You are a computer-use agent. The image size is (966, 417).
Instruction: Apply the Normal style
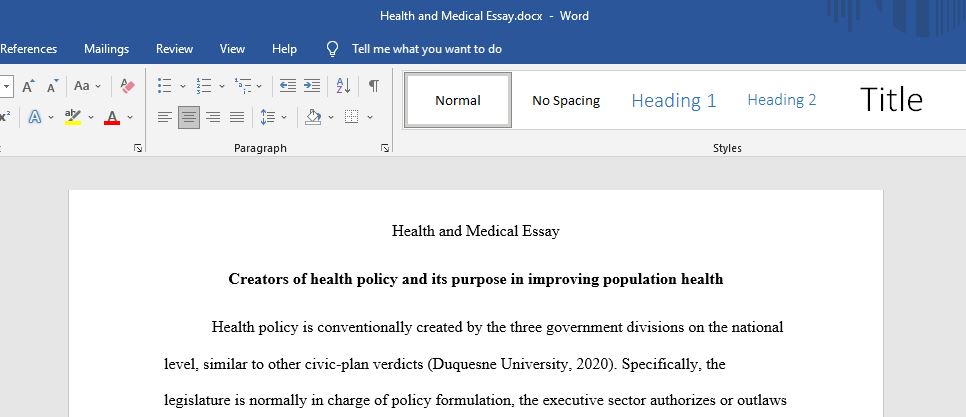[x=458, y=100]
